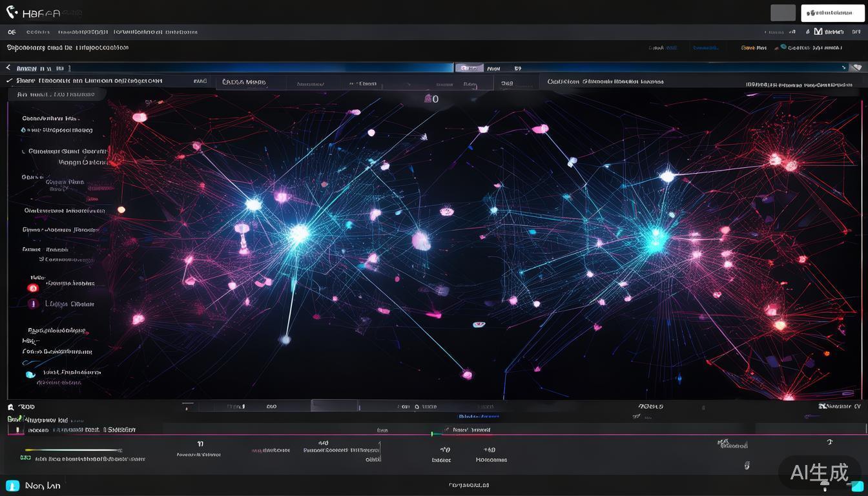Image resolution: width=868 pixels, height=496 pixels.
Task: Click the cyan square icon at bottom-right corner
Action: click(x=857, y=486)
